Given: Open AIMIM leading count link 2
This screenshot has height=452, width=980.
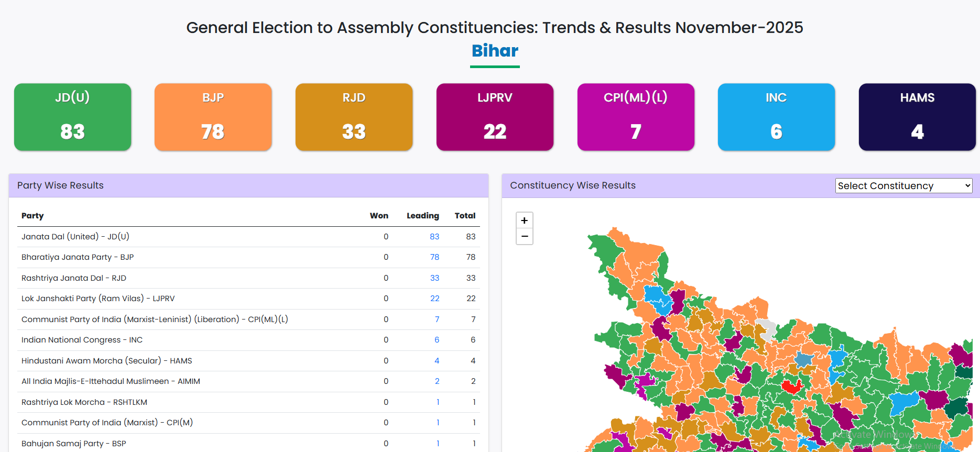Looking at the screenshot, I should pyautogui.click(x=437, y=381).
